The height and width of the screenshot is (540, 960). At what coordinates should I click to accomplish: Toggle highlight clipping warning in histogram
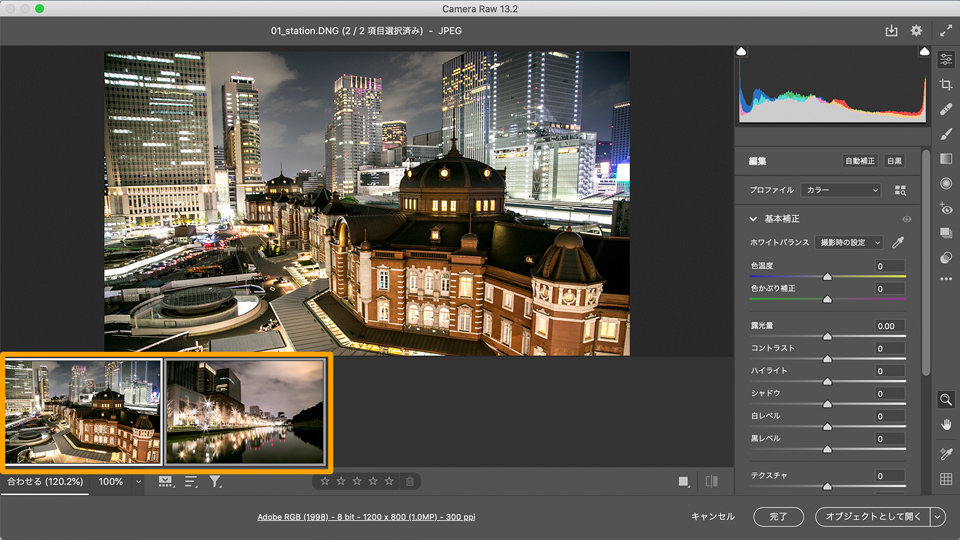click(924, 51)
